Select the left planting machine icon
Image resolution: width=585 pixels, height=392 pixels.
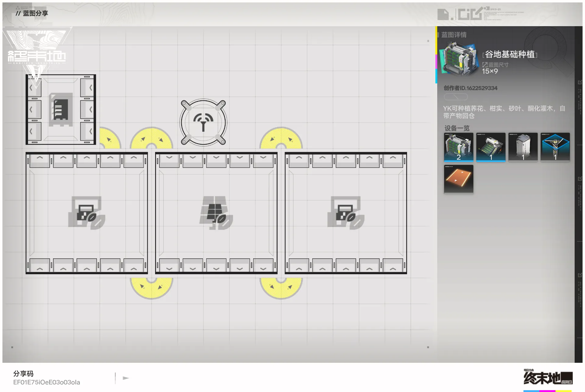(x=87, y=213)
